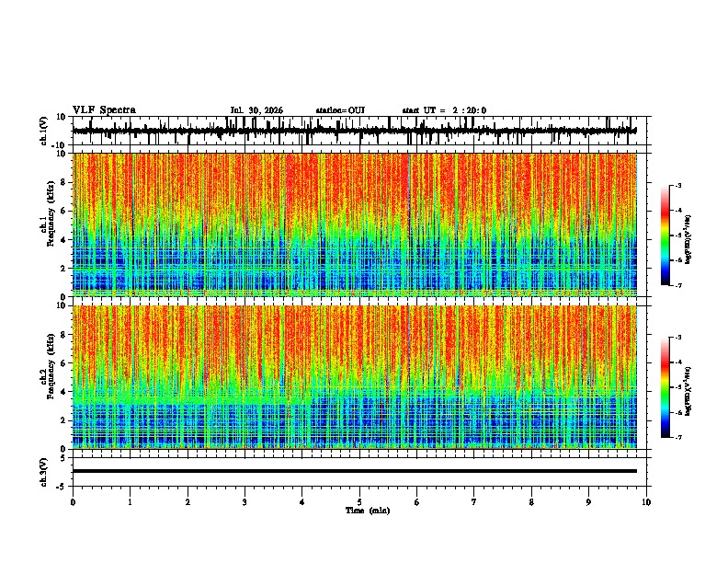The height and width of the screenshot is (563, 728).
Task: Click the -3 label on ch.1 color scale
Action: [x=677, y=186]
